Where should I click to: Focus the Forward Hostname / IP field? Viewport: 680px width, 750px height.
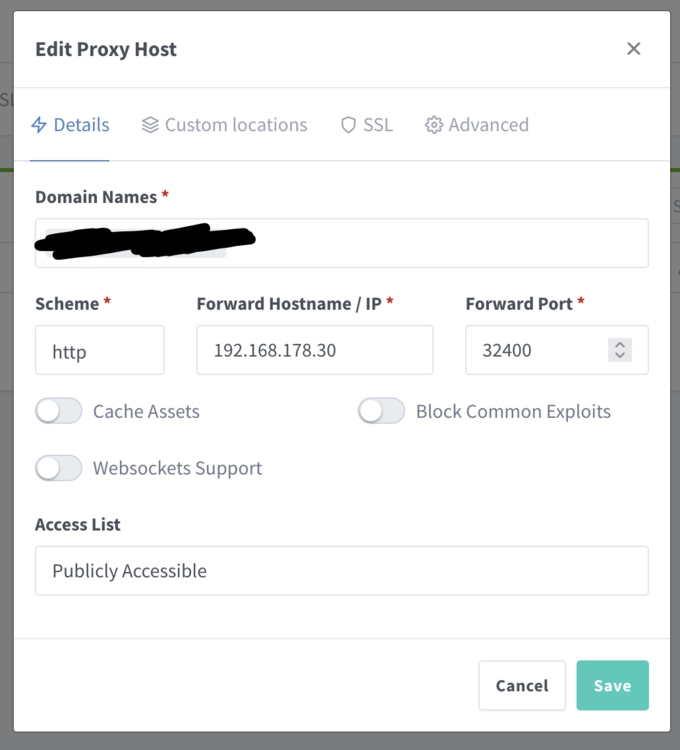pyautogui.click(x=315, y=350)
